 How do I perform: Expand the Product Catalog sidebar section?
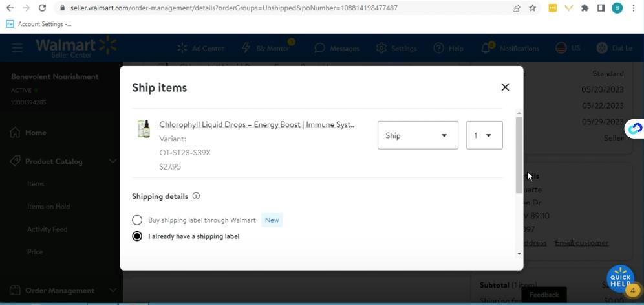coord(63,161)
